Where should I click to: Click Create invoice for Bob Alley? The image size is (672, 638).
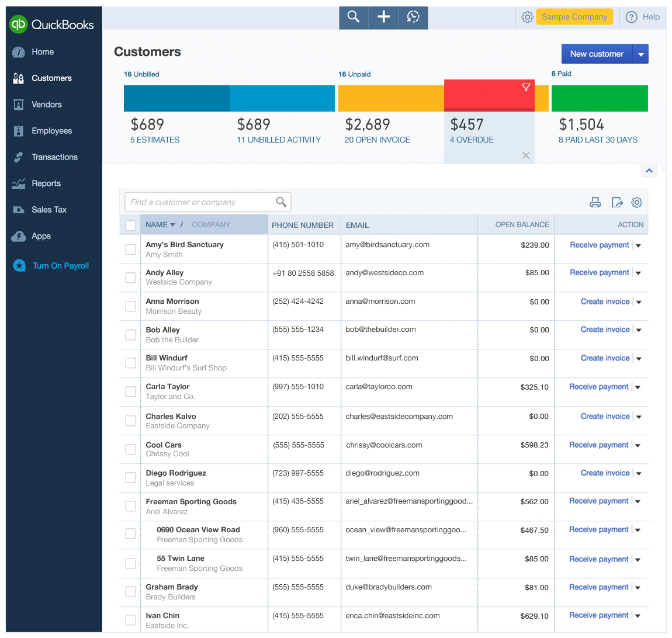(605, 330)
